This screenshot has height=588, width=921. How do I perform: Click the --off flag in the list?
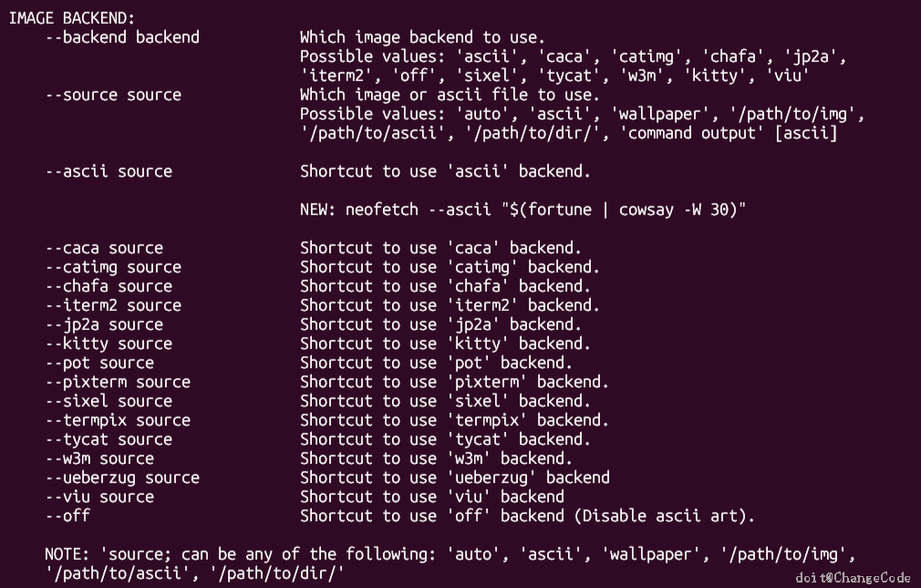[x=67, y=516]
